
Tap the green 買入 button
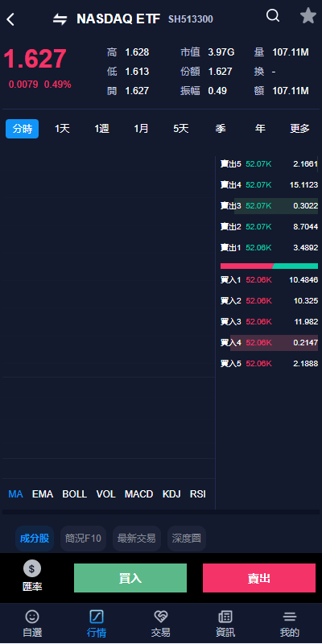tap(130, 578)
